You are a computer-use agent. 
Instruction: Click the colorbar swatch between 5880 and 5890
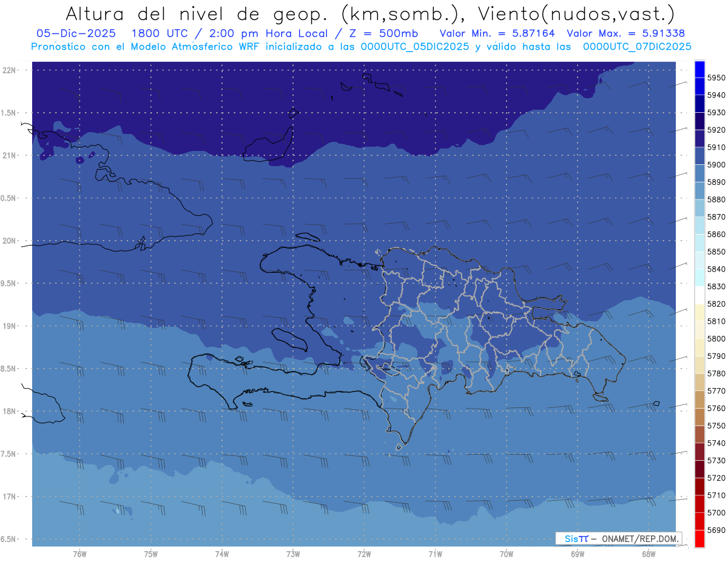(x=699, y=191)
